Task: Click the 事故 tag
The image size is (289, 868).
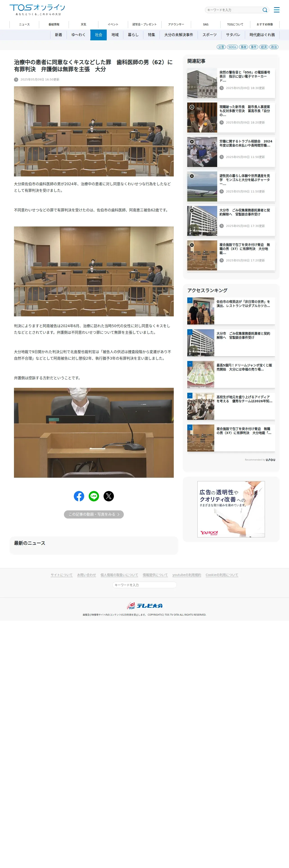Action: click(x=244, y=47)
